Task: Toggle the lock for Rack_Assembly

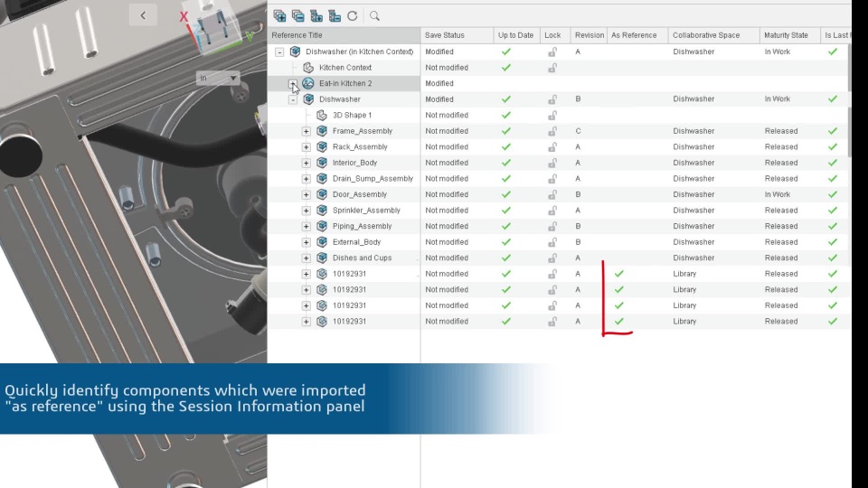Action: tap(552, 147)
